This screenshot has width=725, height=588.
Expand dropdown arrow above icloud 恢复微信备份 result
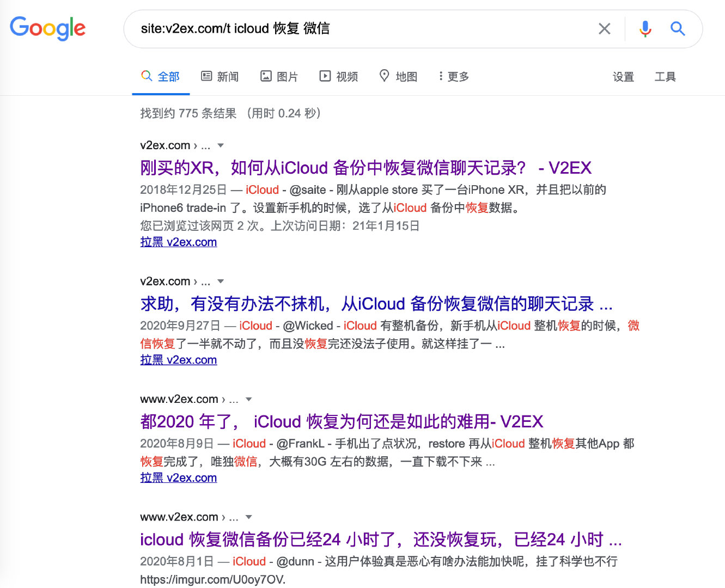[249, 517]
